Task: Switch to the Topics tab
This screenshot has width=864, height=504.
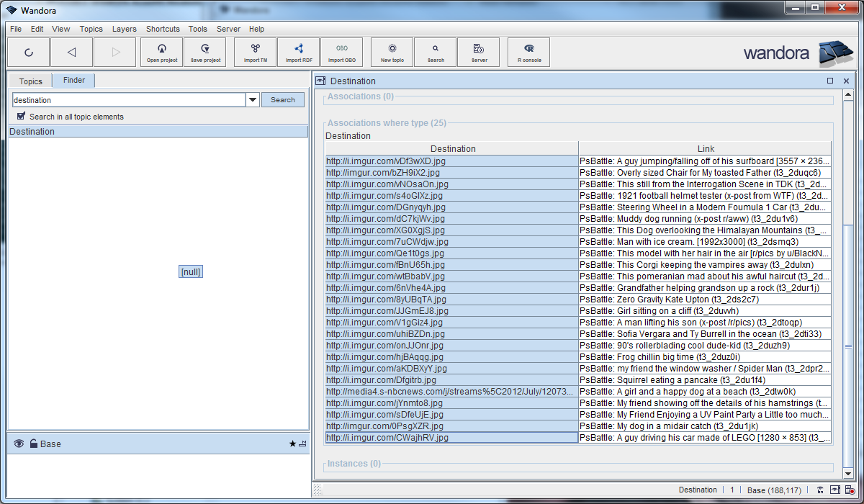Action: tap(31, 81)
